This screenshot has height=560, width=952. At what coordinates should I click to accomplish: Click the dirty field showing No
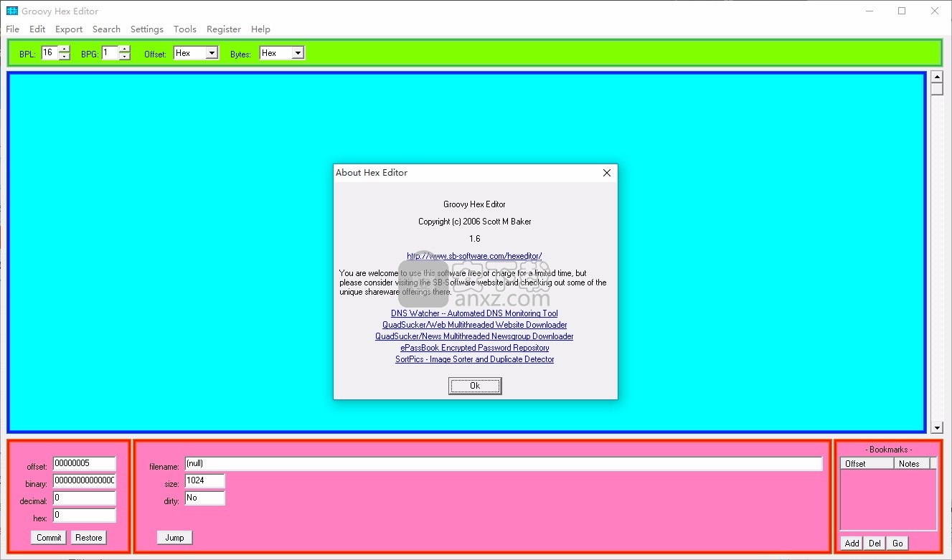[x=204, y=498]
